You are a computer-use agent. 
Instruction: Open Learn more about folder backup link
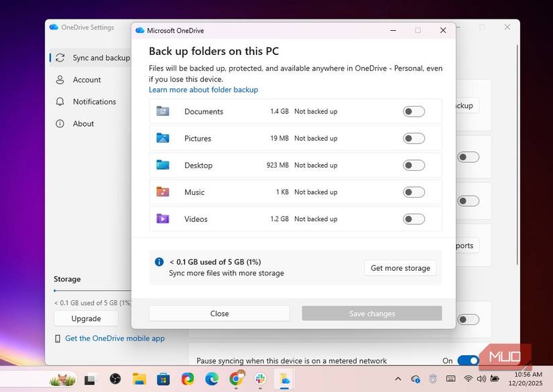point(203,89)
